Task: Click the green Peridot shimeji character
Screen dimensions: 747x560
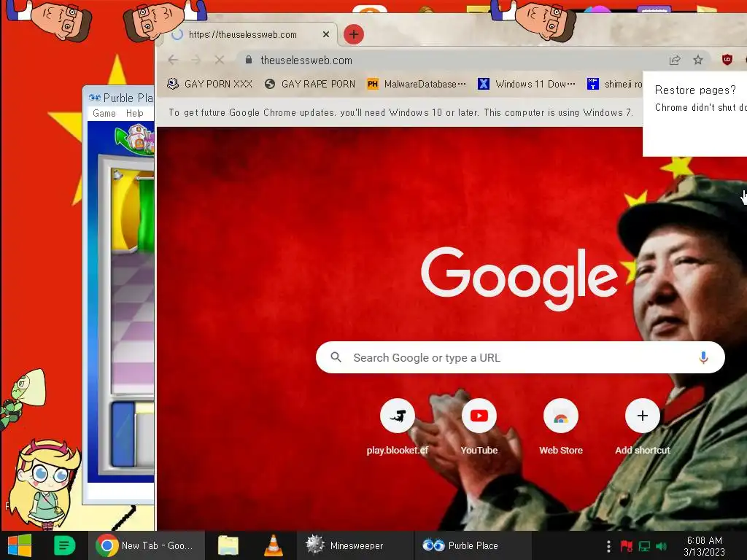Action: 21,397
